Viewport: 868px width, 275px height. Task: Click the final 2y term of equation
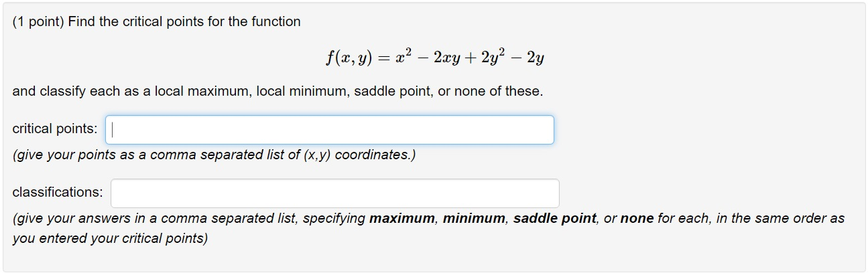pos(535,58)
